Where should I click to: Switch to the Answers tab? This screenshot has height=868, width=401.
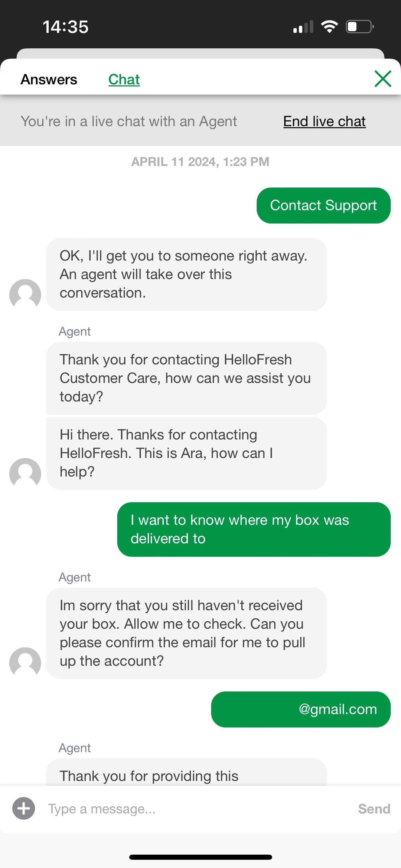pyautogui.click(x=49, y=79)
